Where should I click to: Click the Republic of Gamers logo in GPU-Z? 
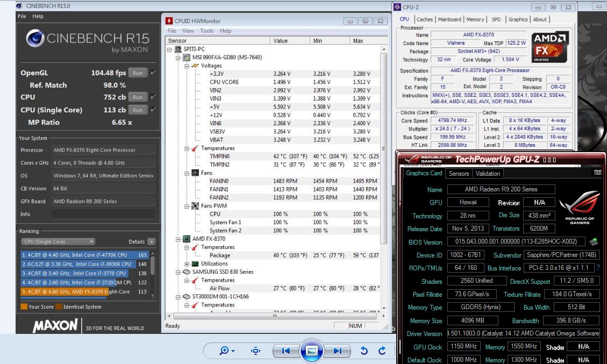[579, 208]
